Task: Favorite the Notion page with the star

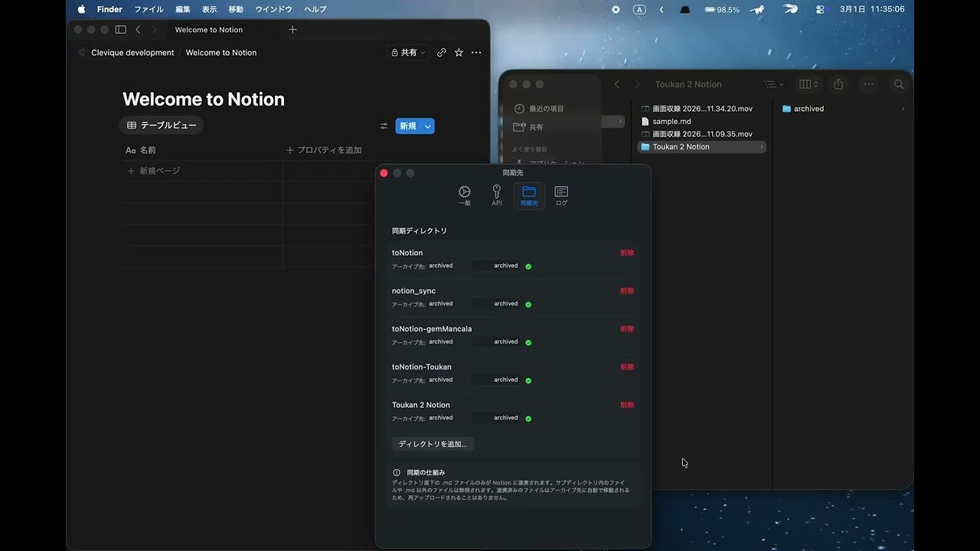Action: click(459, 53)
